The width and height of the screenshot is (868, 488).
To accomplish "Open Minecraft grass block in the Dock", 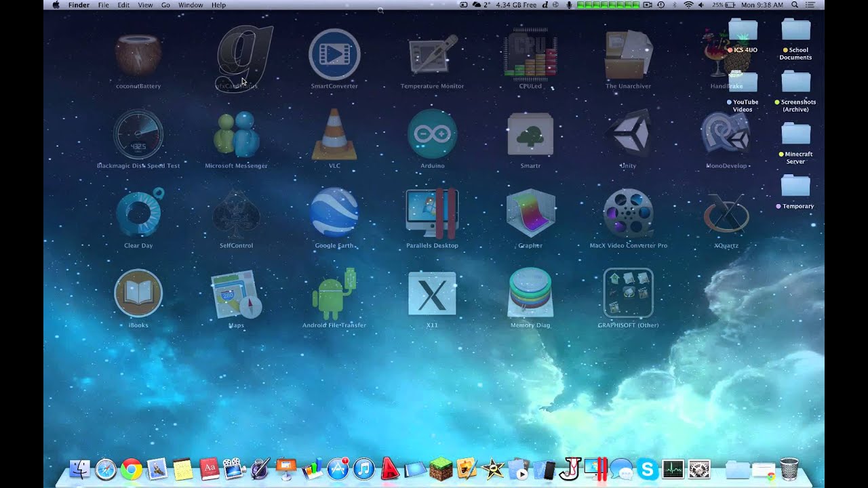I will point(441,469).
